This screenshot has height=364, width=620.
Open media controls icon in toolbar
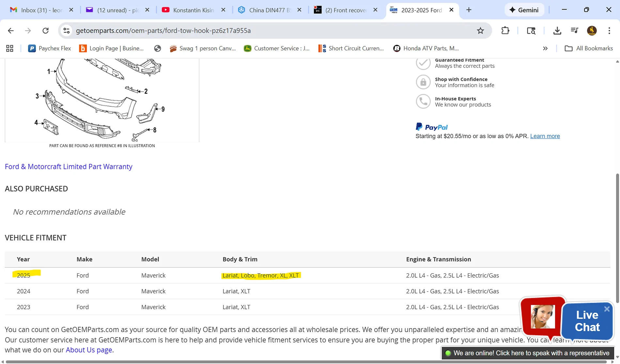(575, 31)
